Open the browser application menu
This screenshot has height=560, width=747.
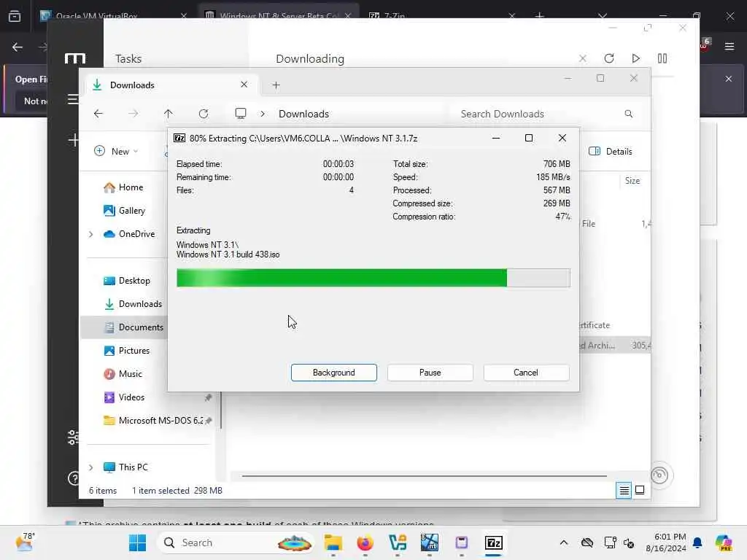(x=729, y=46)
